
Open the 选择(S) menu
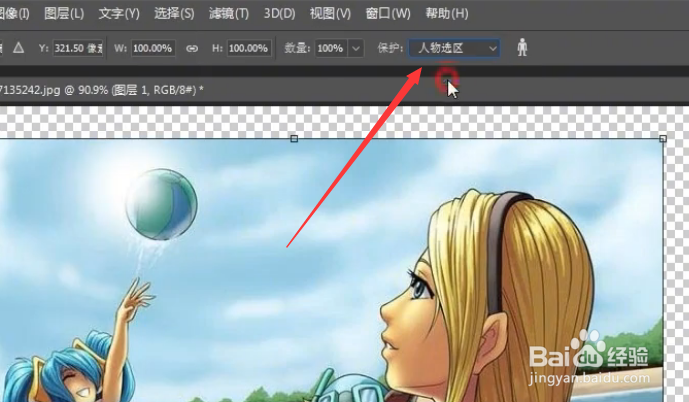pos(174,14)
